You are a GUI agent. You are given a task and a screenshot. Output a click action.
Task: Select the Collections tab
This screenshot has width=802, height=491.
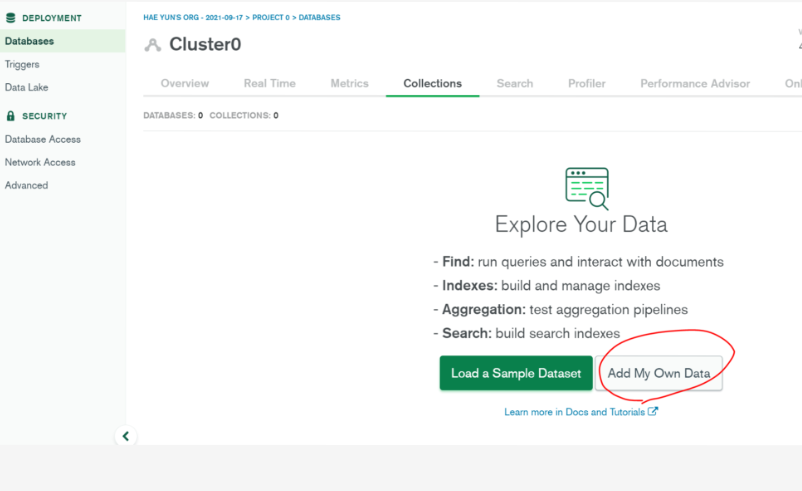pos(433,83)
